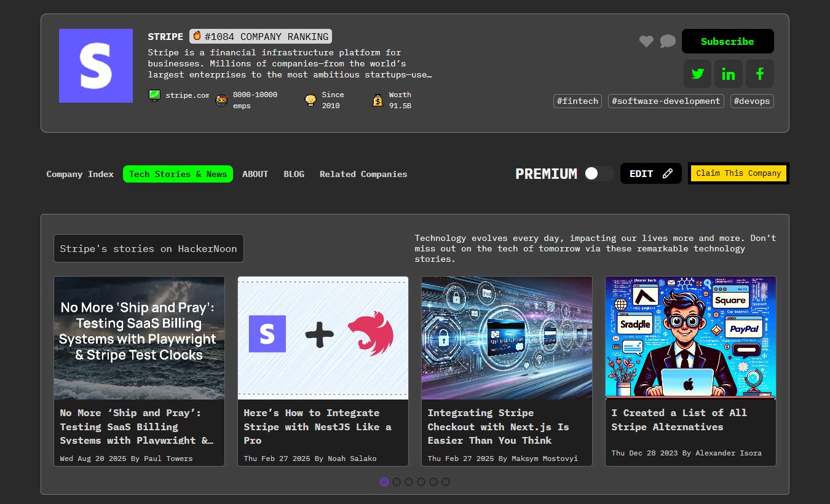
Task: Share on Twitter icon
Action: [x=697, y=74]
